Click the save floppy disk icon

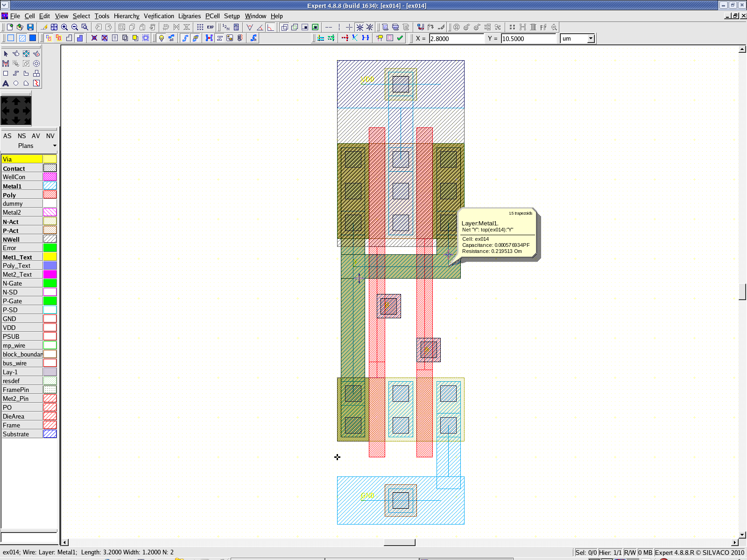click(x=30, y=28)
